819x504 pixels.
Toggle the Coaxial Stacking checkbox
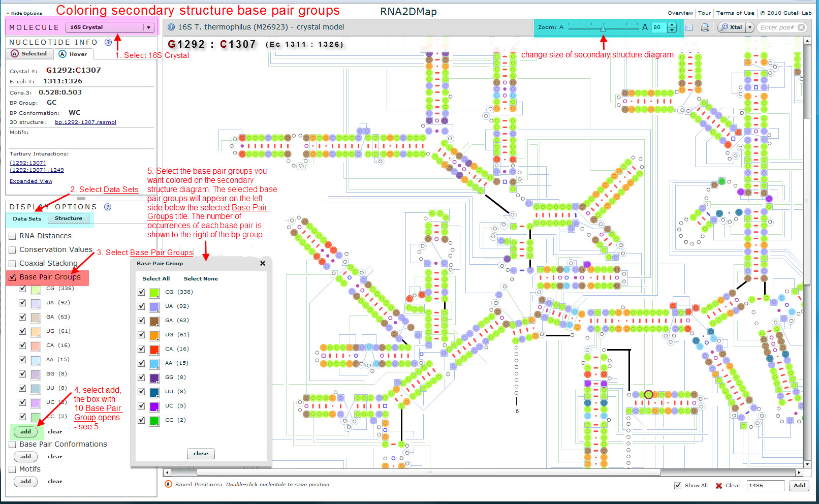pyautogui.click(x=13, y=264)
